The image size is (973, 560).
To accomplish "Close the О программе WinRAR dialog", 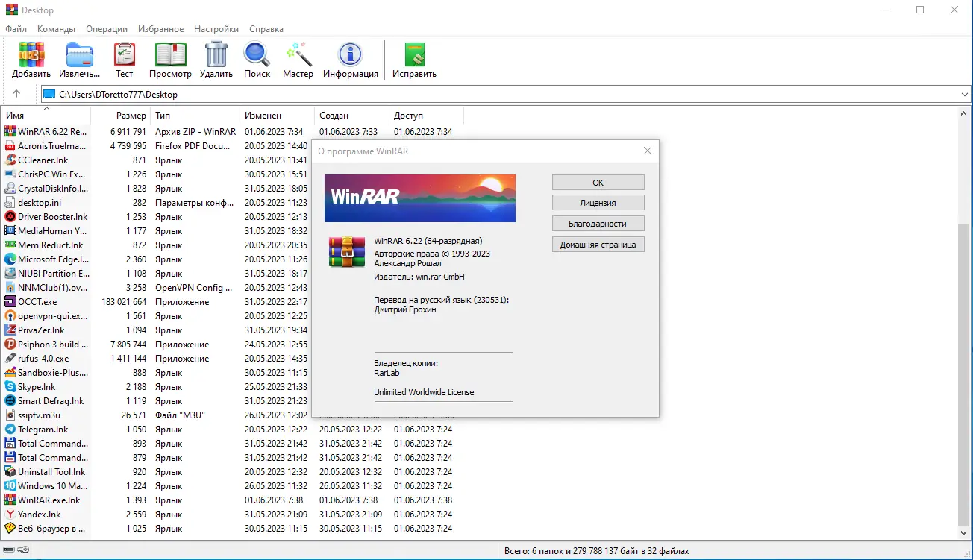I will click(x=647, y=151).
